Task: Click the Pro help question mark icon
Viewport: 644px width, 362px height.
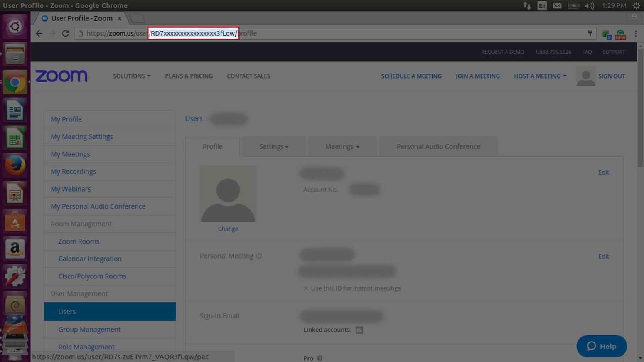Action: pos(320,358)
